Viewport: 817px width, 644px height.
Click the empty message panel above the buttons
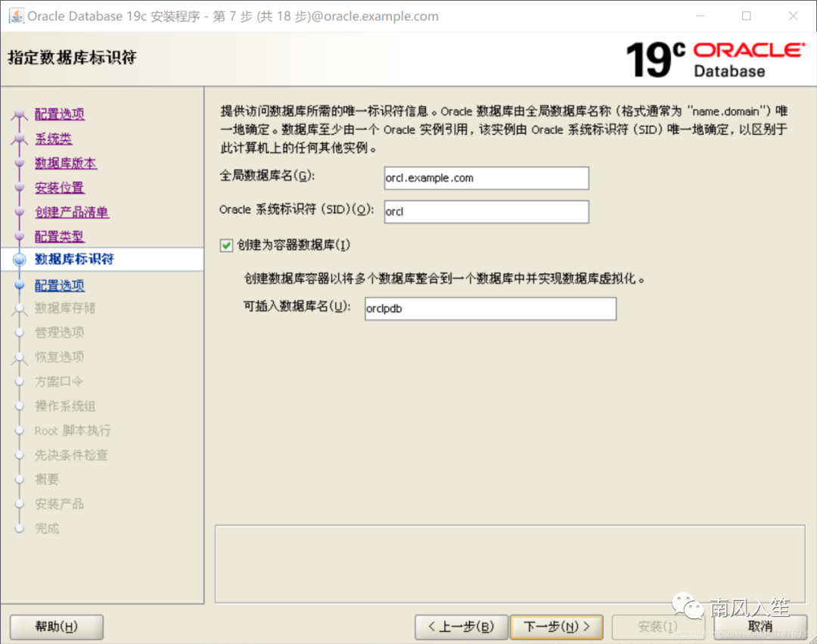point(510,564)
